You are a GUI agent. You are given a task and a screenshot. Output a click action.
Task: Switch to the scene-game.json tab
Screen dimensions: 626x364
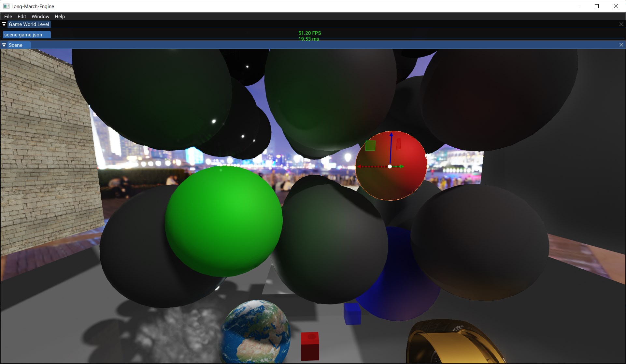pos(23,35)
